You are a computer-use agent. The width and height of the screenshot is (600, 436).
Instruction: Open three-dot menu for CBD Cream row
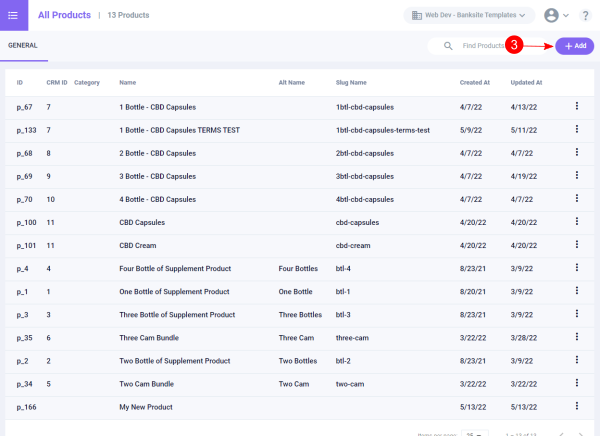click(576, 244)
